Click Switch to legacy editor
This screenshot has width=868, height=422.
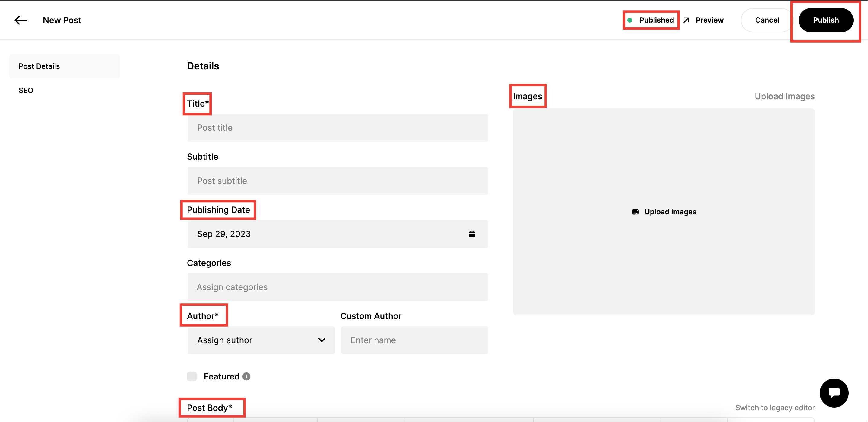tap(775, 408)
